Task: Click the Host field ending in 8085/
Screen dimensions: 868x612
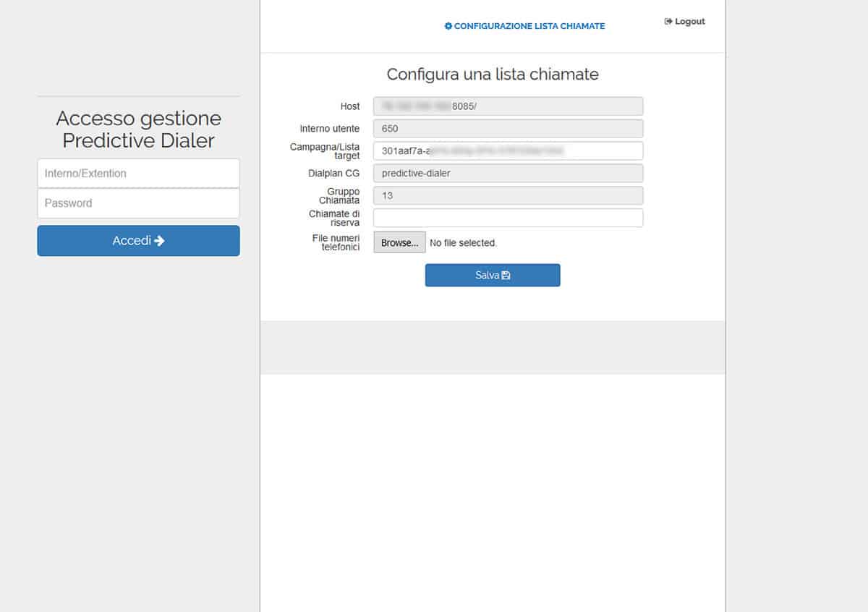Action: point(508,106)
